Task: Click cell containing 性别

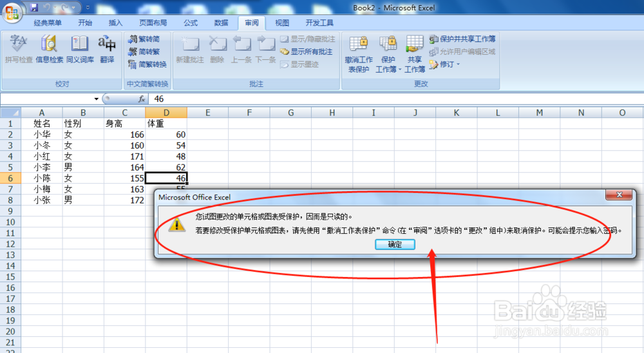Action: 83,124
